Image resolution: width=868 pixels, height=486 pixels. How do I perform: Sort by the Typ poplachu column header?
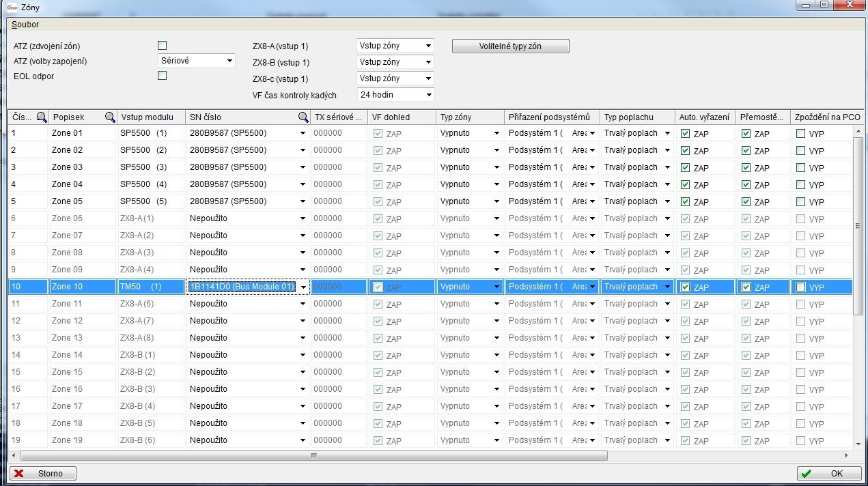point(629,117)
